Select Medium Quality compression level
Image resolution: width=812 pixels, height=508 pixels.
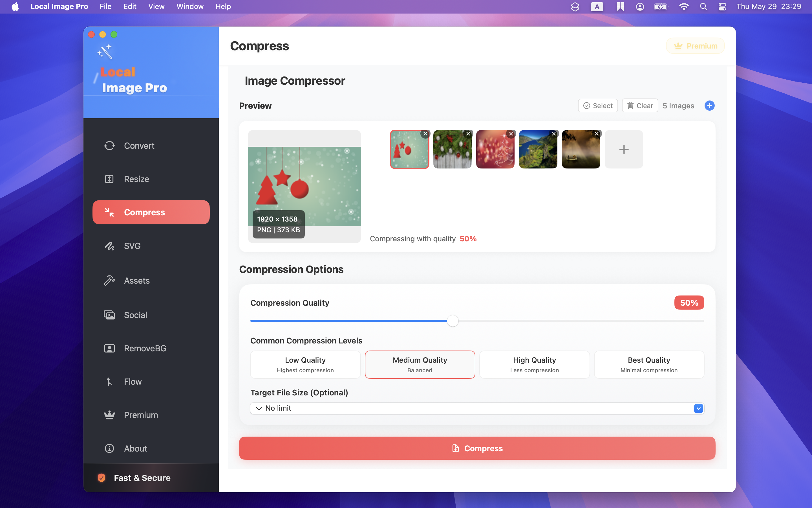point(420,365)
